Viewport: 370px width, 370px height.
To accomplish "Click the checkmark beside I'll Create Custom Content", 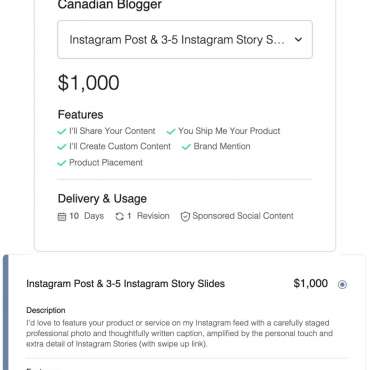I will 62,147.
